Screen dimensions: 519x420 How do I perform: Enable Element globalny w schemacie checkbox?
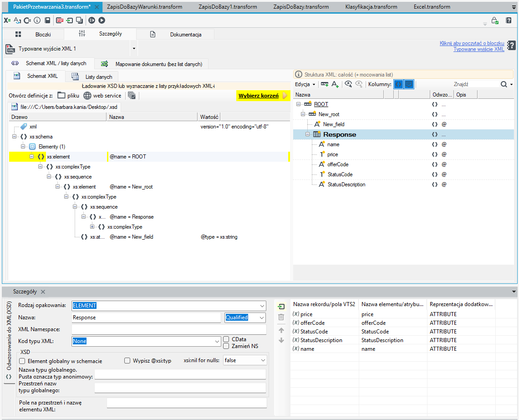point(22,361)
